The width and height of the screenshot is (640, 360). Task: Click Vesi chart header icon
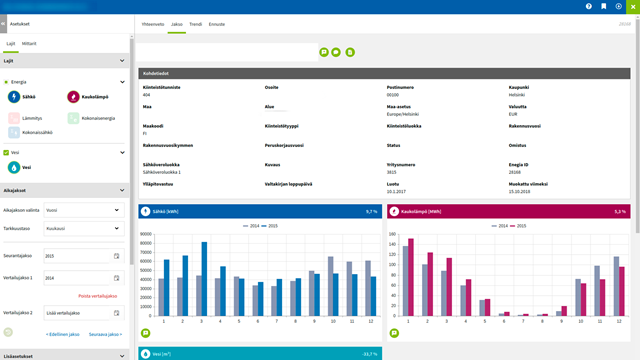click(146, 354)
